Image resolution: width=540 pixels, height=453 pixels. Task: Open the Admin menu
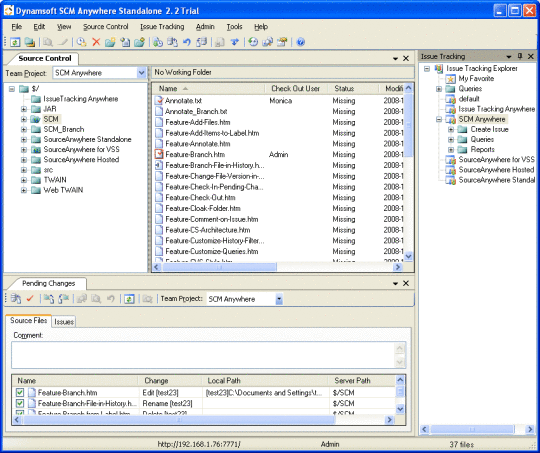click(x=205, y=27)
